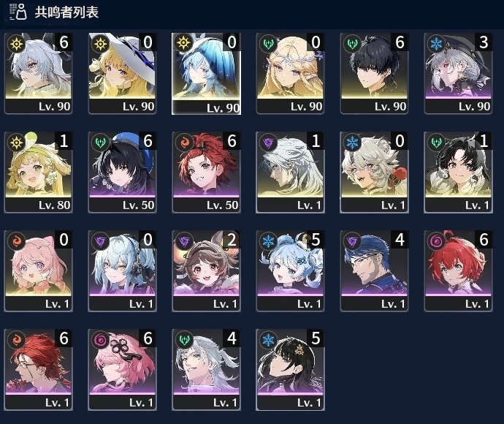
Task: Select the white long-haired Electro character card
Action: pos(290,172)
